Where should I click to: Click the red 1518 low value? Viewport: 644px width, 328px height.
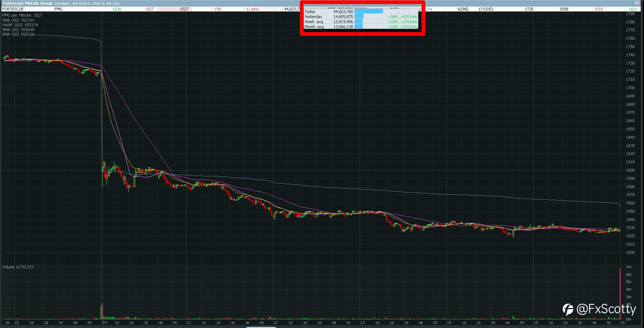coord(598,9)
